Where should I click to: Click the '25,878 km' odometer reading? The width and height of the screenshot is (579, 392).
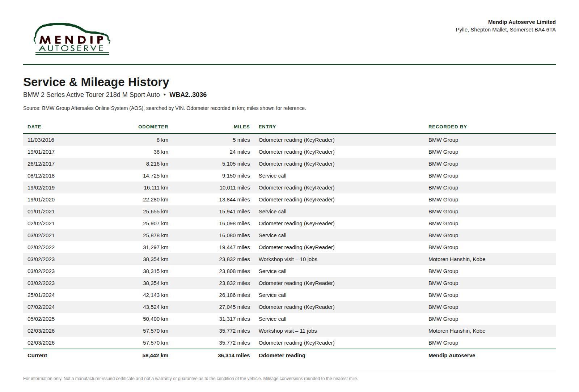[x=156, y=235]
